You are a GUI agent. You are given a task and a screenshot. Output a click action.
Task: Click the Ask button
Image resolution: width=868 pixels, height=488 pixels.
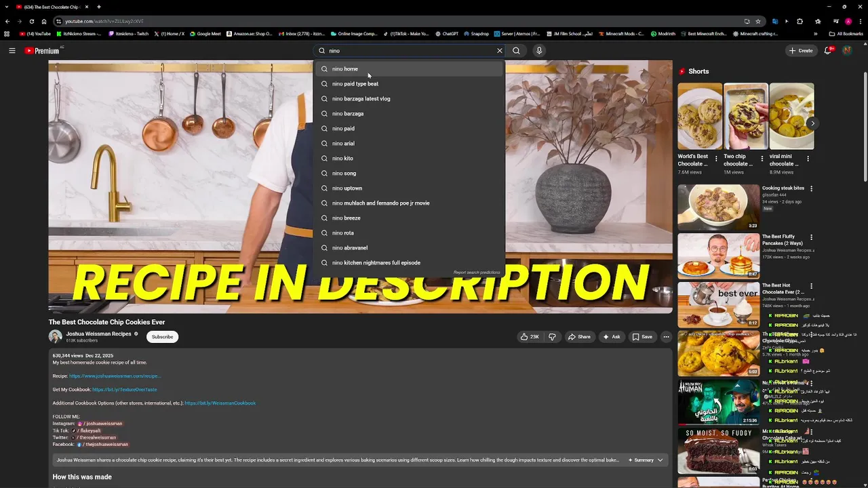611,337
